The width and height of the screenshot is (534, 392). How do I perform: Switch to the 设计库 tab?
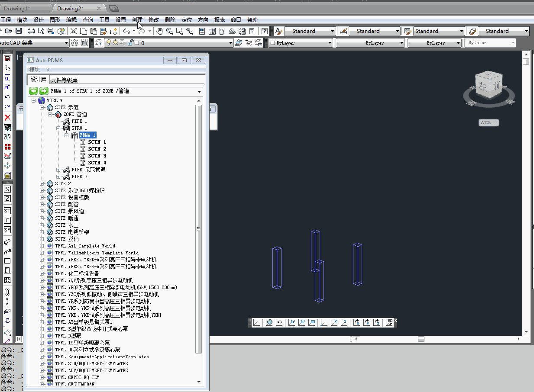coord(38,80)
